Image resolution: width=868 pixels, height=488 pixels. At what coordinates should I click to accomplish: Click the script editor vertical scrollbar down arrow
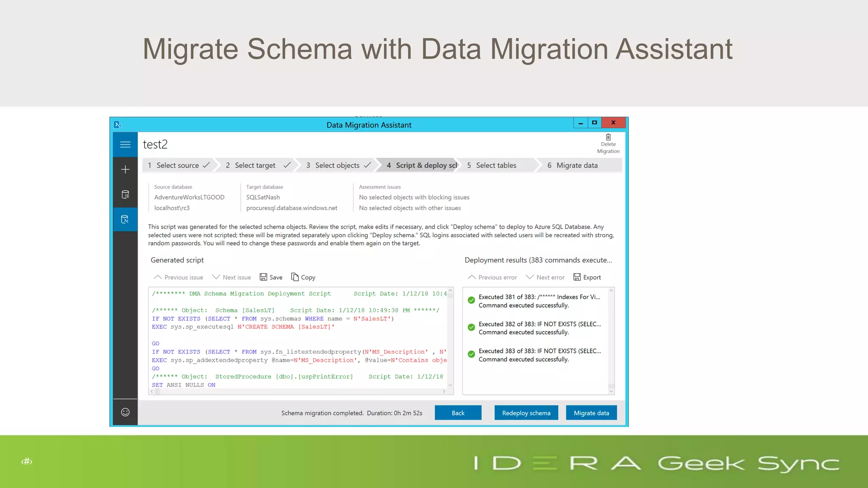(450, 385)
